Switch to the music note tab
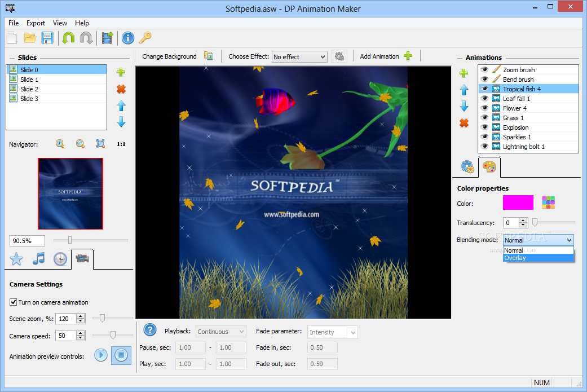This screenshot has height=392, width=587. tap(38, 259)
